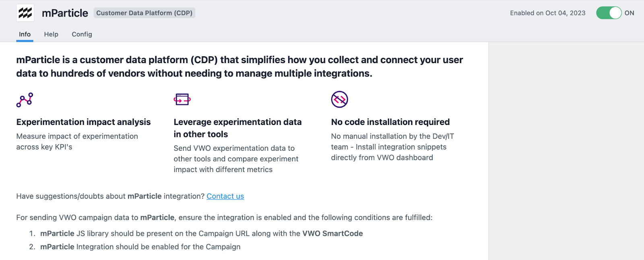Screen dimensions: 644x260
Task: Open the Help tab
Action: click(x=51, y=34)
